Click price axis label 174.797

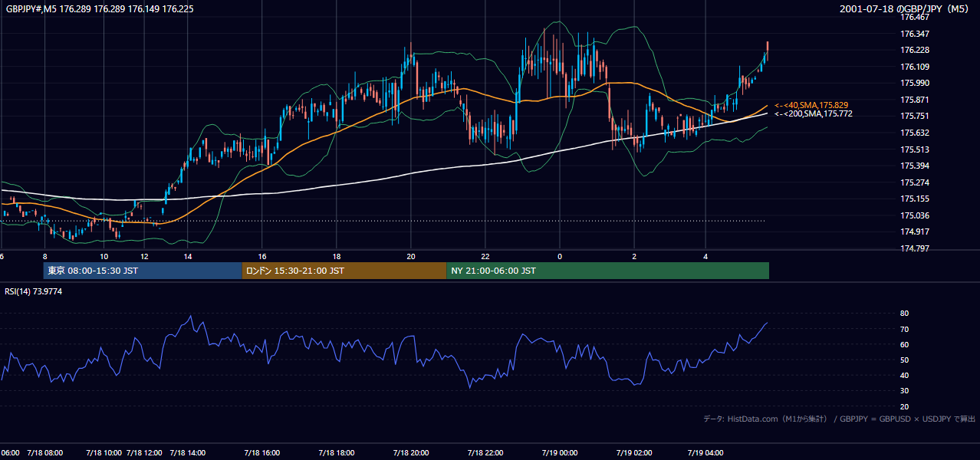(914, 248)
